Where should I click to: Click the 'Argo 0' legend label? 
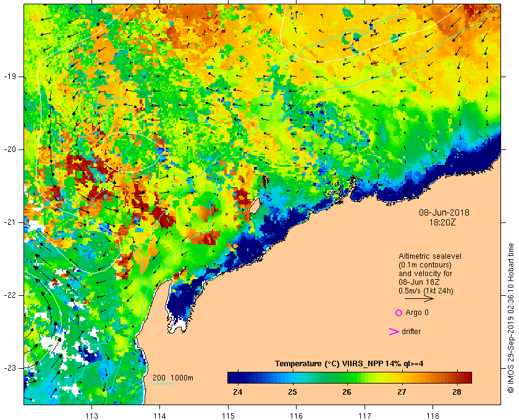416,313
